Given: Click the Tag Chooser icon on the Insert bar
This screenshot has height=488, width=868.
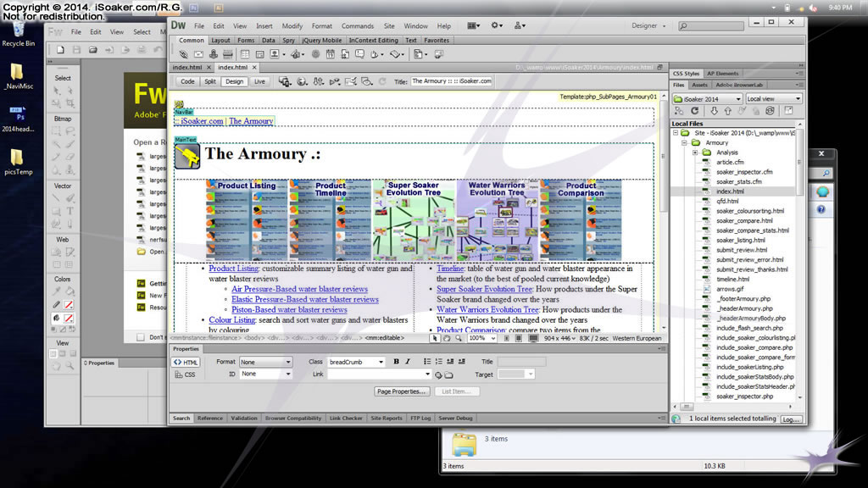Looking at the screenshot, I should (x=439, y=54).
